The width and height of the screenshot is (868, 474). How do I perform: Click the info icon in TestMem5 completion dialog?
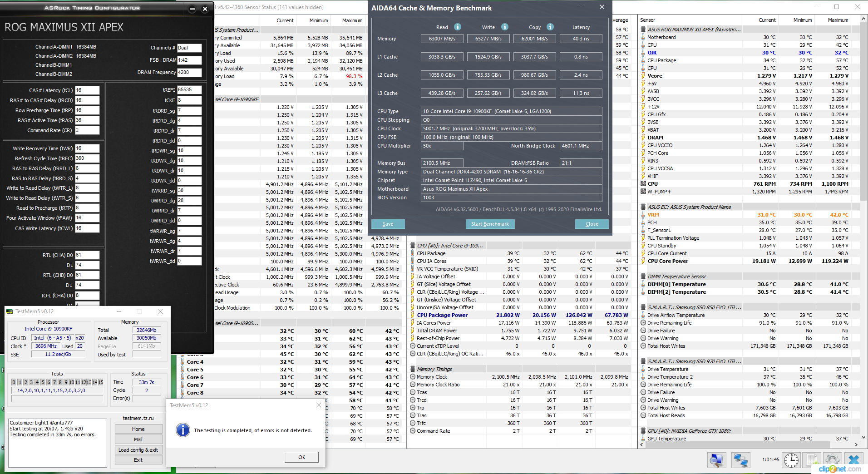183,430
